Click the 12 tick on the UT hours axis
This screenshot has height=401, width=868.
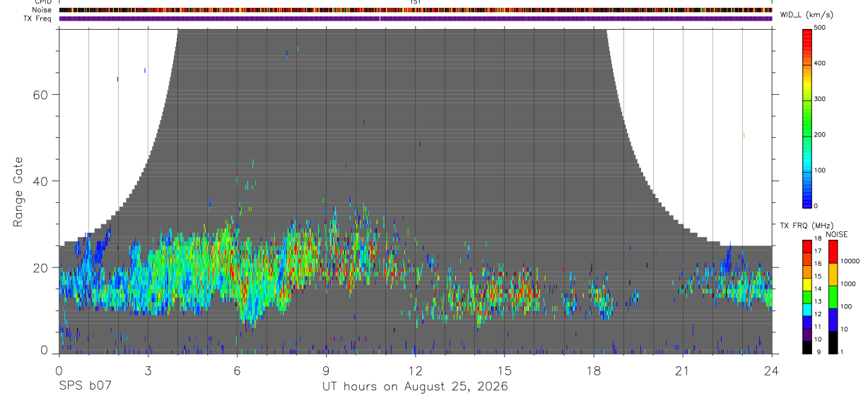(416, 371)
